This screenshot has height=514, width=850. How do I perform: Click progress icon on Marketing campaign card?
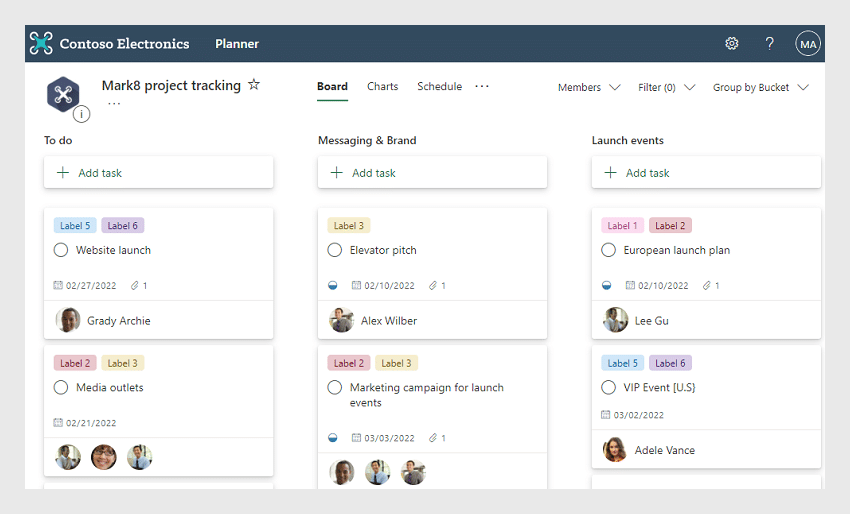(x=333, y=438)
